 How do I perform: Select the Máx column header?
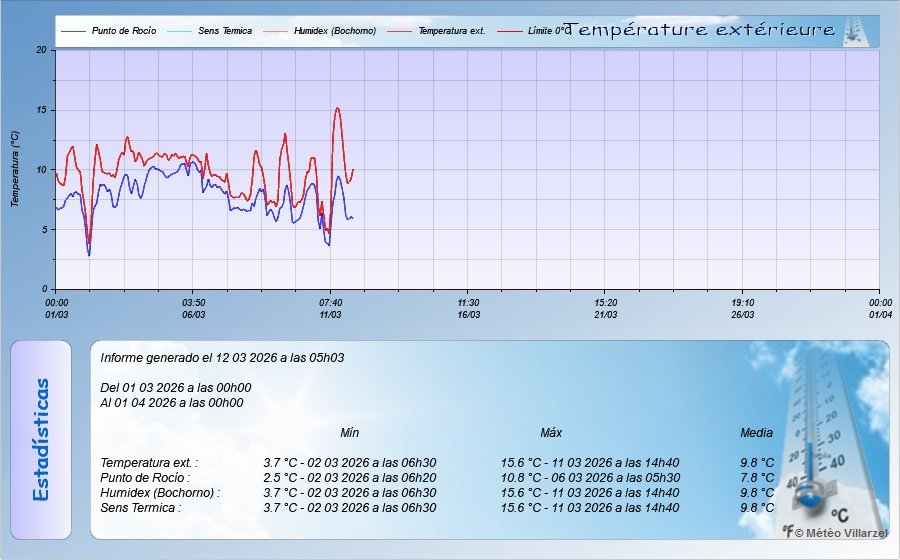tap(551, 433)
